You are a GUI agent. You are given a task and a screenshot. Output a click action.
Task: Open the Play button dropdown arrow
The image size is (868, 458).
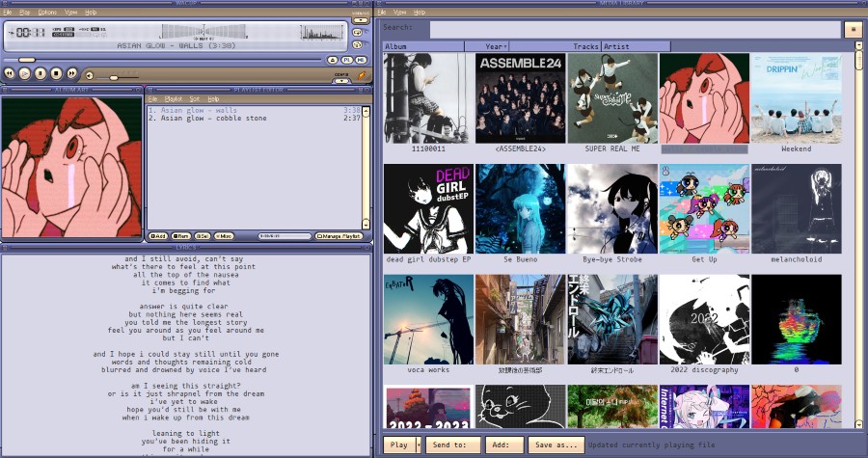tap(420, 445)
